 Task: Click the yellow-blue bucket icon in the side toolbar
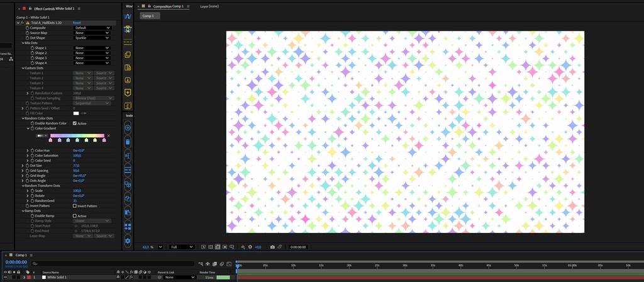(x=128, y=29)
